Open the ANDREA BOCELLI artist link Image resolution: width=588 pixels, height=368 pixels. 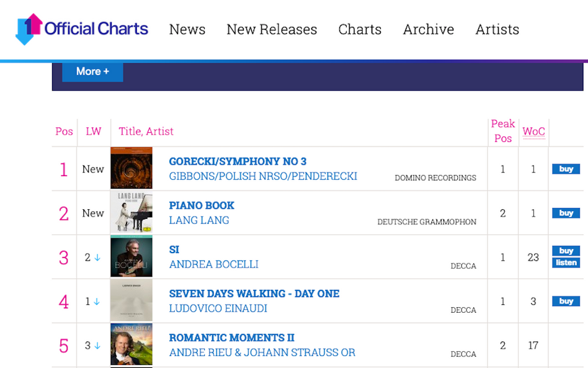(x=214, y=264)
